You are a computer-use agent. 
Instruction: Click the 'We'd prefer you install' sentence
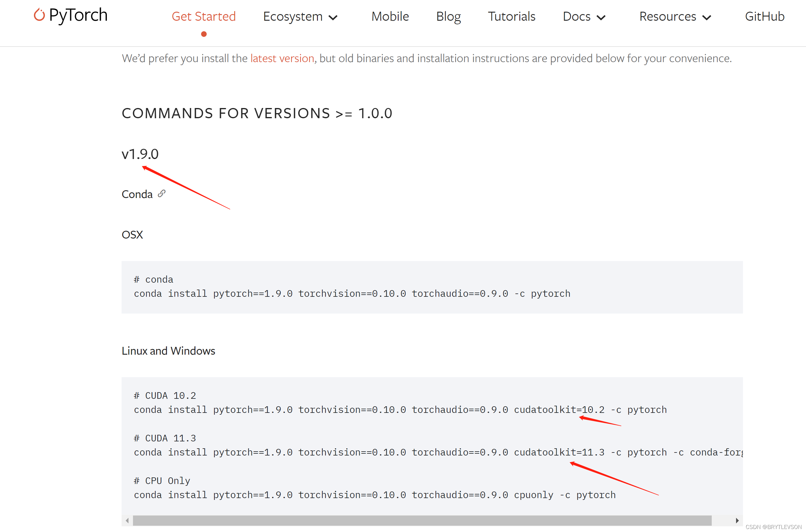(x=427, y=58)
